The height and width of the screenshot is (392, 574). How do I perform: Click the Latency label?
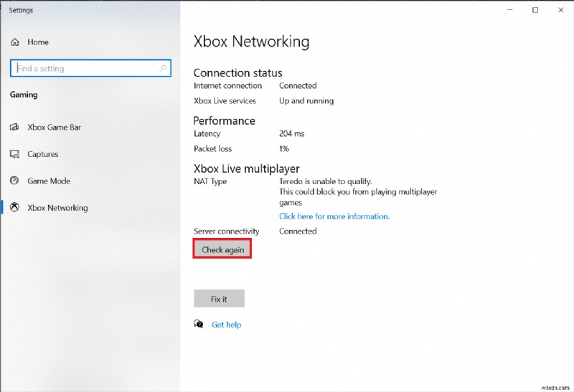tap(207, 134)
